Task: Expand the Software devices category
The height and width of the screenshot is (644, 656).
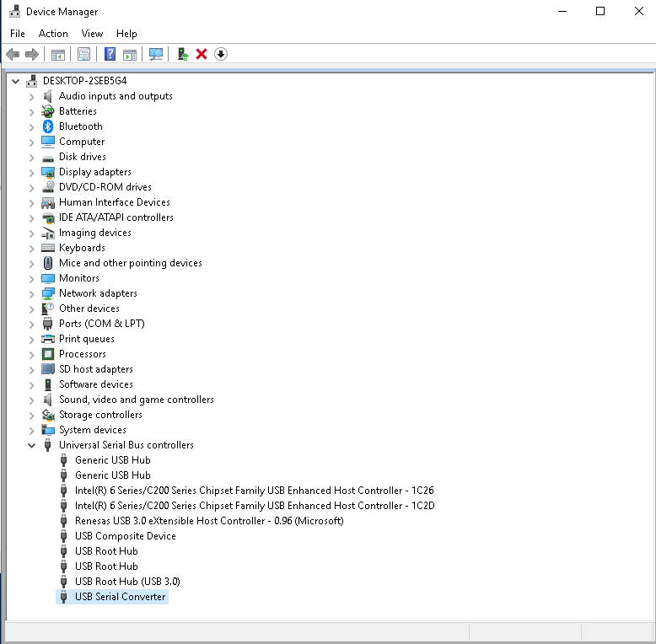Action: click(x=32, y=384)
